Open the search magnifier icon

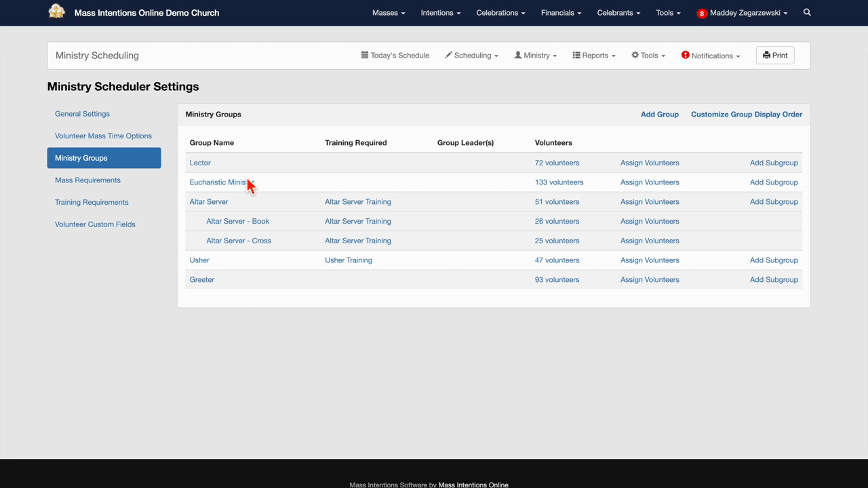pos(807,12)
